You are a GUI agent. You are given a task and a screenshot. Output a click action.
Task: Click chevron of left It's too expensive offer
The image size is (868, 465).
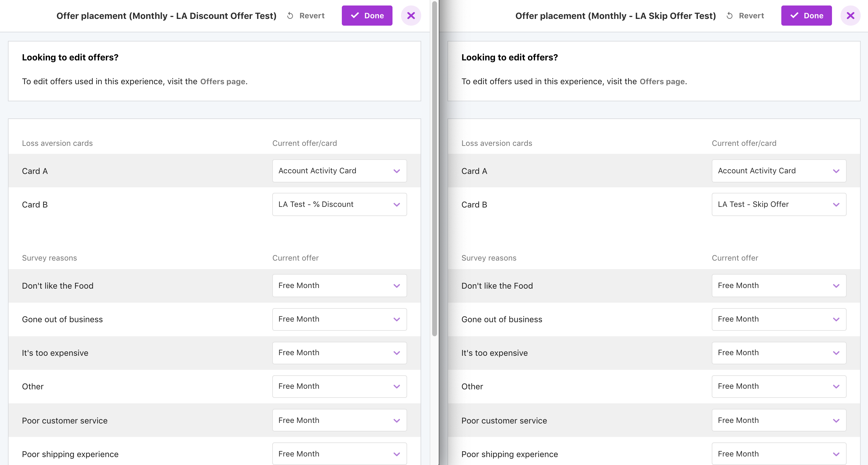coord(396,353)
